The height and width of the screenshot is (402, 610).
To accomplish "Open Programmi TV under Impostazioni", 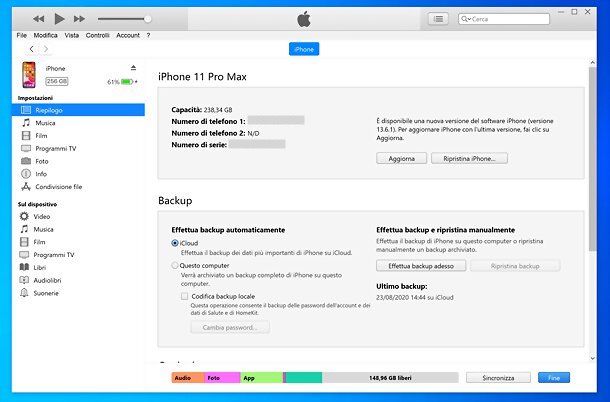I will point(56,149).
